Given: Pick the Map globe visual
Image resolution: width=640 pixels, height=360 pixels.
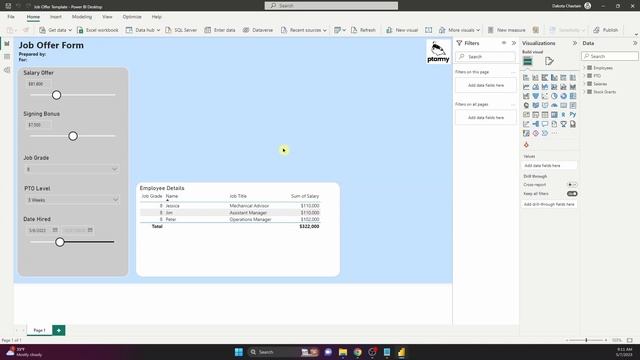Looking at the screenshot, I should click(526, 105).
